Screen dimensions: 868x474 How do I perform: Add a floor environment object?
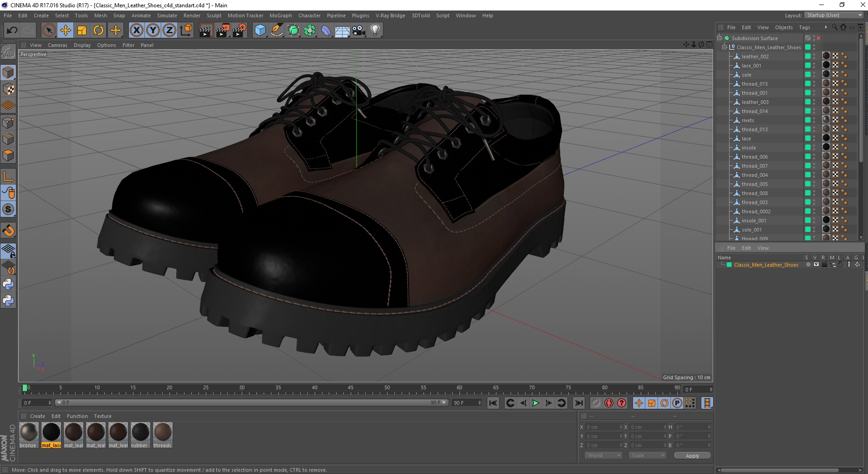click(342, 31)
